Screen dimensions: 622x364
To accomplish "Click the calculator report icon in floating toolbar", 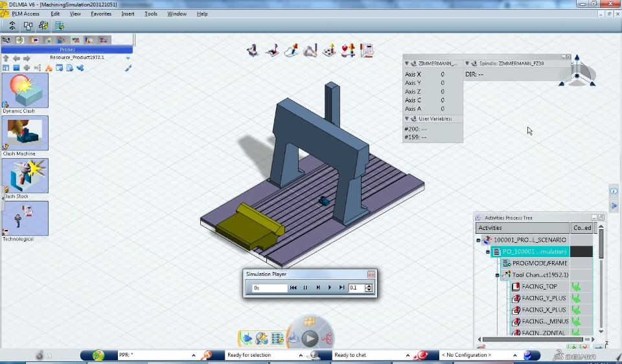I will [x=367, y=51].
